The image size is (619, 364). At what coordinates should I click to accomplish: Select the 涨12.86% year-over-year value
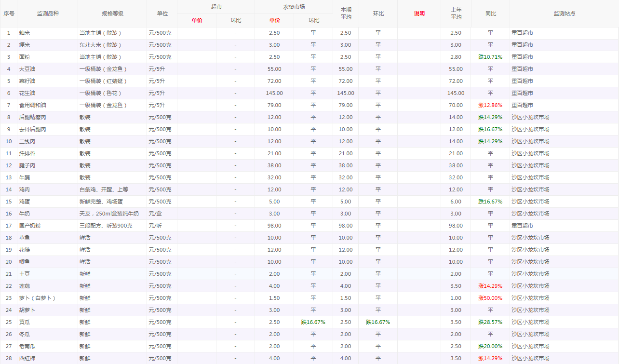click(490, 105)
